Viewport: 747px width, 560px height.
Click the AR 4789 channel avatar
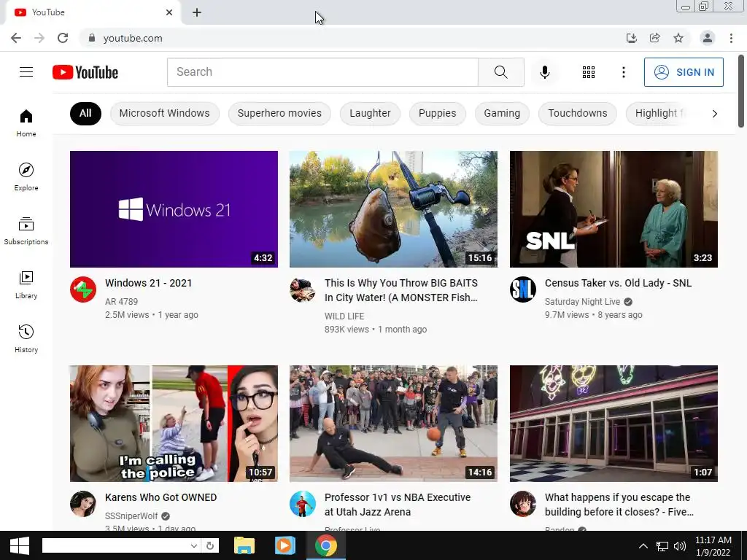(83, 289)
